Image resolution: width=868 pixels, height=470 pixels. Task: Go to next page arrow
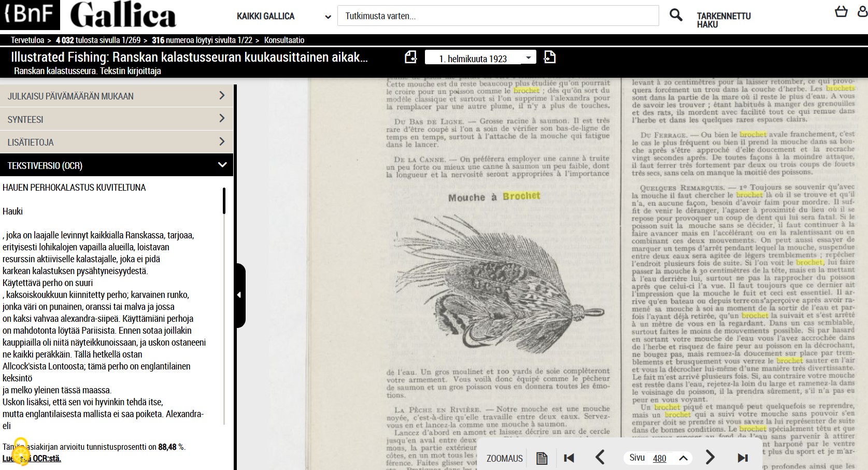pos(710,457)
